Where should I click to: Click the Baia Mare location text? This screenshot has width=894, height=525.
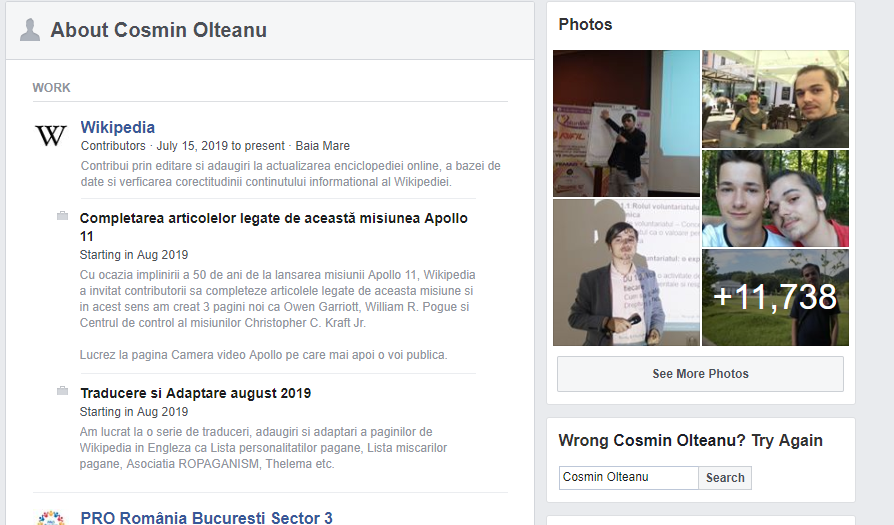(323, 146)
